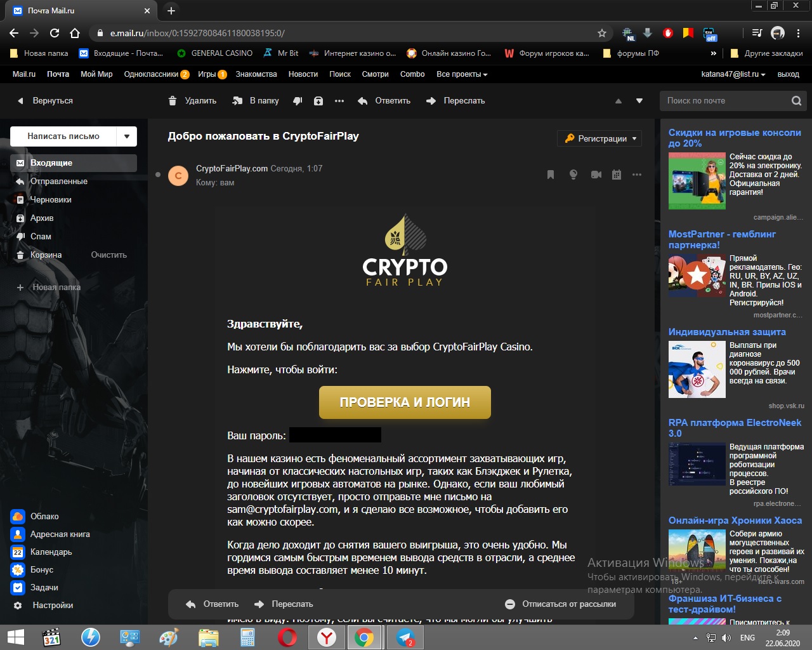812x650 pixels.
Task: Open the red stop-hand adblock extension
Action: [668, 33]
